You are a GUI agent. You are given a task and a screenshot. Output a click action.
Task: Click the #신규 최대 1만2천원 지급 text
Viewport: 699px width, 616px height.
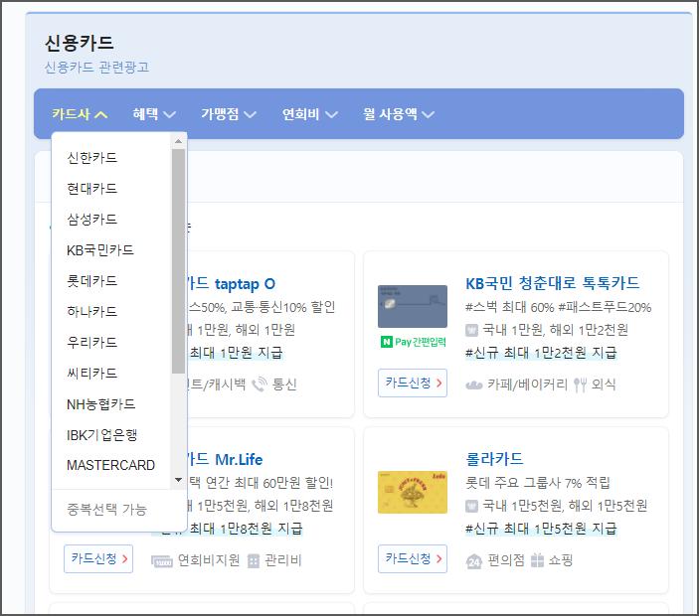tap(541, 353)
